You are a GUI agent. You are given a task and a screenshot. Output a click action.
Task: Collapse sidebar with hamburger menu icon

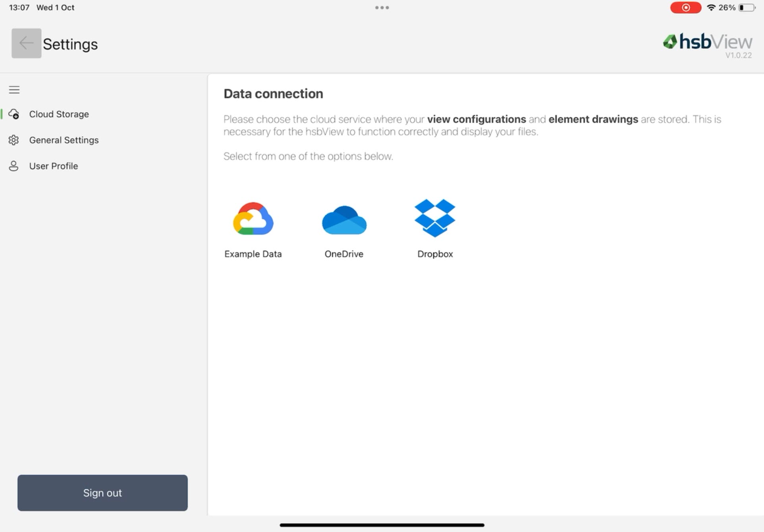coord(14,90)
